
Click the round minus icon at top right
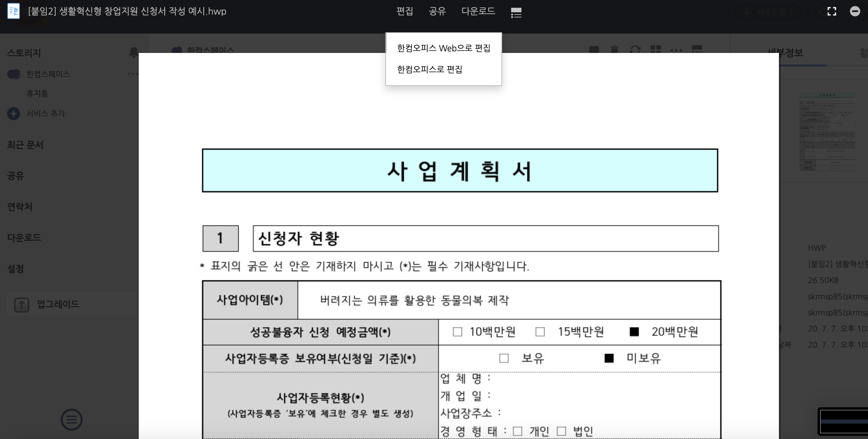(854, 11)
